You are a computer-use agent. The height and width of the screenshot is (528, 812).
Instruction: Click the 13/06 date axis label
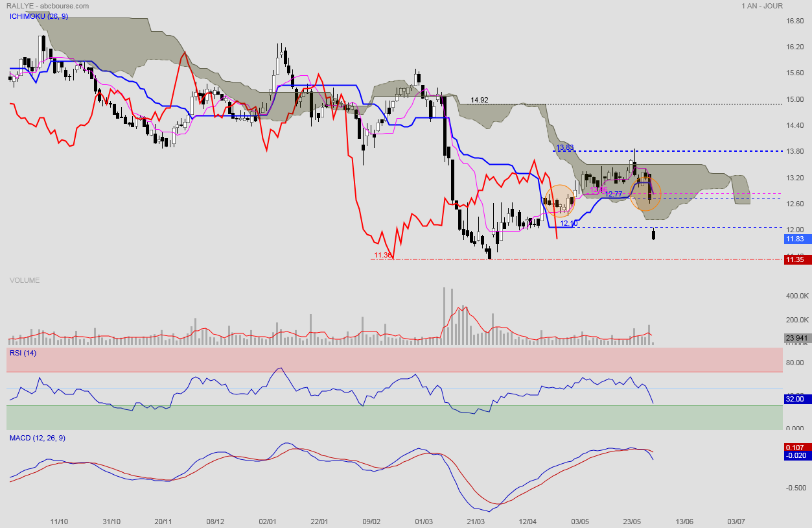(x=684, y=522)
